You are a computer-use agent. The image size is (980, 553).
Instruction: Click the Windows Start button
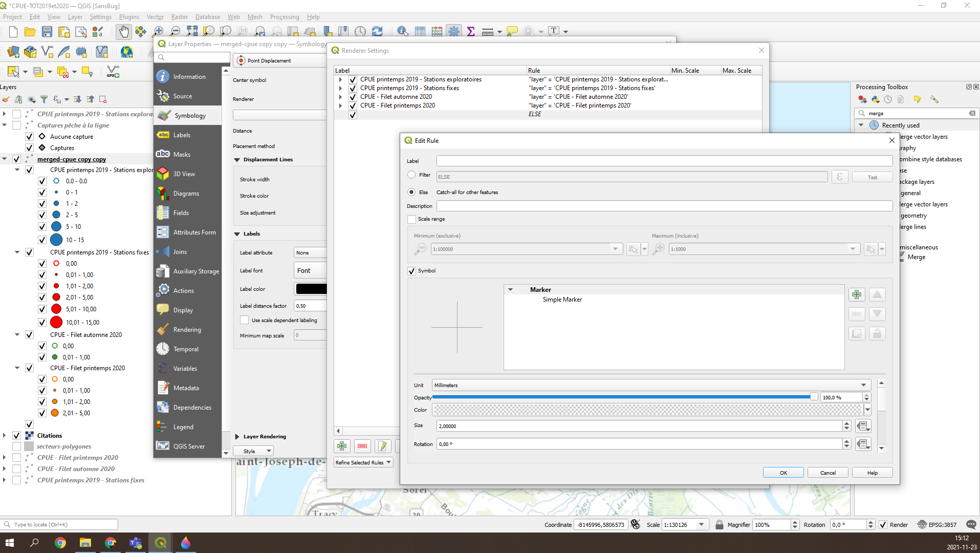(10, 543)
